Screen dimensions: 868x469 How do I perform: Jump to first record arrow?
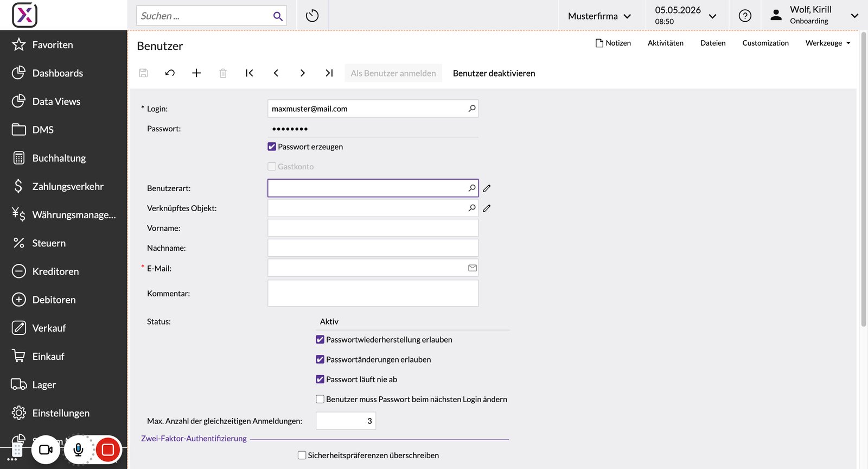(x=250, y=73)
